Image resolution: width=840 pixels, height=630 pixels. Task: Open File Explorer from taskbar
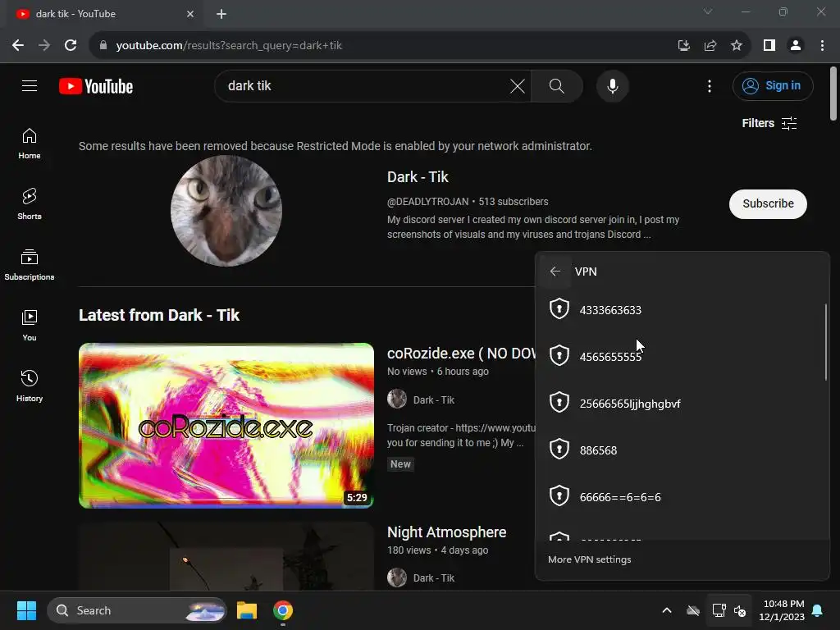pos(247,610)
